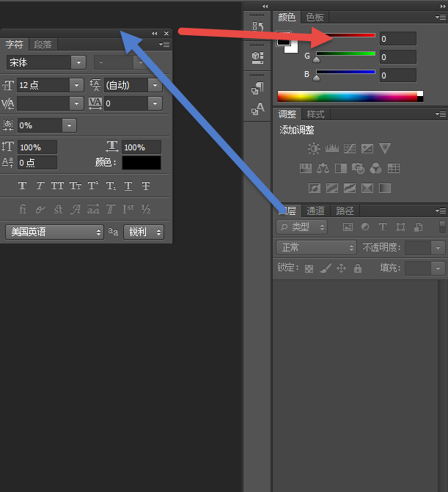Viewport: 448px width, 492px height.
Task: Select the 颜色 panel tab
Action: pos(287,18)
